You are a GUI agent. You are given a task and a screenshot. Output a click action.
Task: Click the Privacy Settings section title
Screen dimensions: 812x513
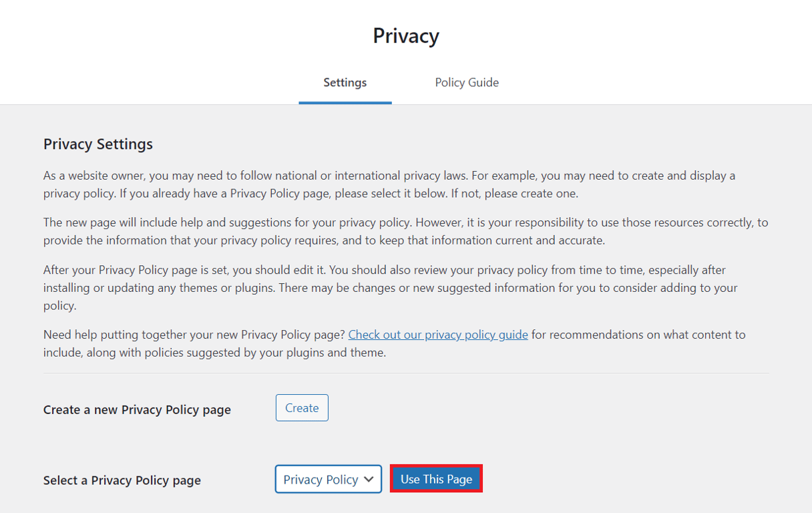point(97,144)
